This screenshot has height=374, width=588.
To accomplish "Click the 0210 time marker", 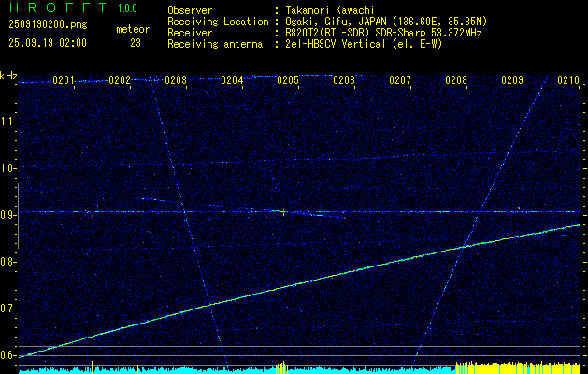I will (x=568, y=80).
